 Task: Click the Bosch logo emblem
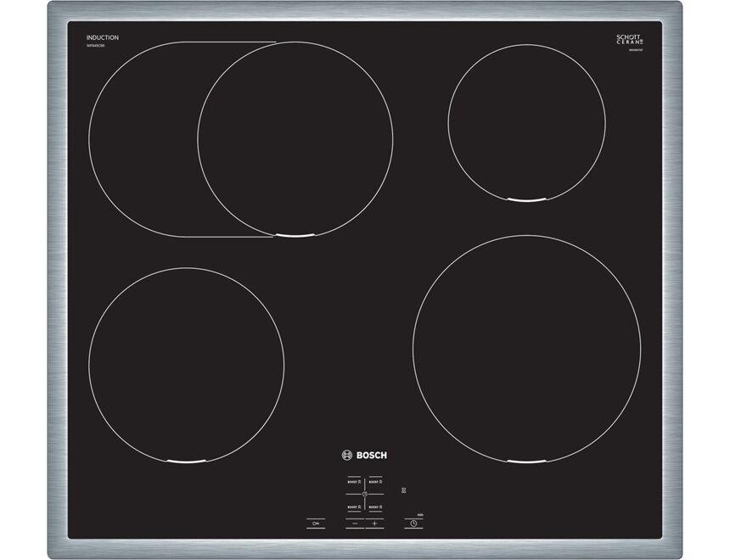pos(345,456)
